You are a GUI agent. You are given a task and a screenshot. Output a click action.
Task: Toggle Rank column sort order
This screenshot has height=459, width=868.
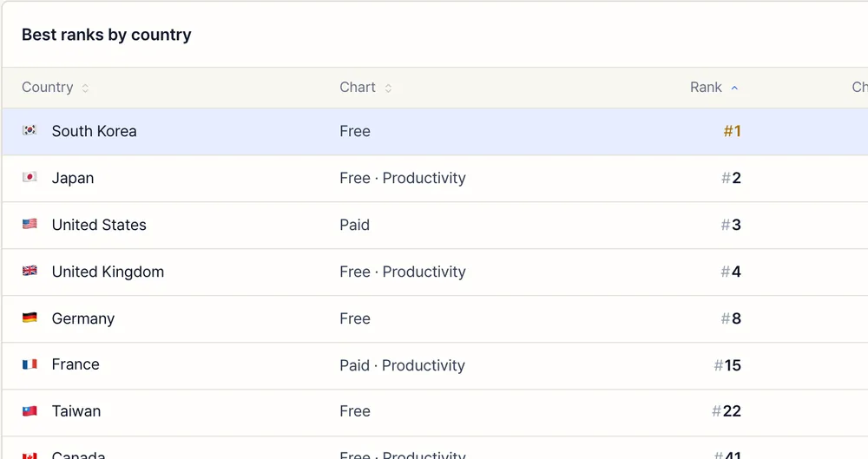coord(713,88)
